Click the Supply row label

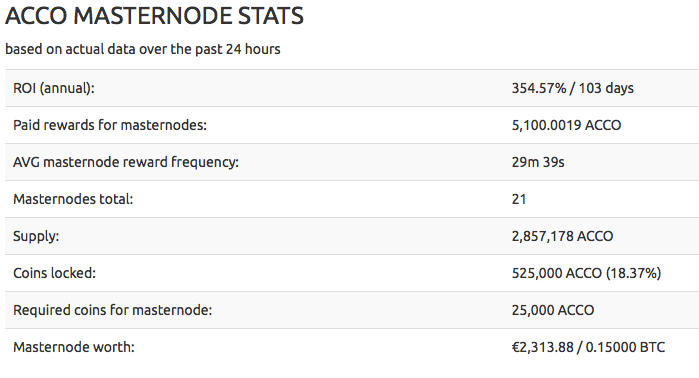[x=36, y=236]
